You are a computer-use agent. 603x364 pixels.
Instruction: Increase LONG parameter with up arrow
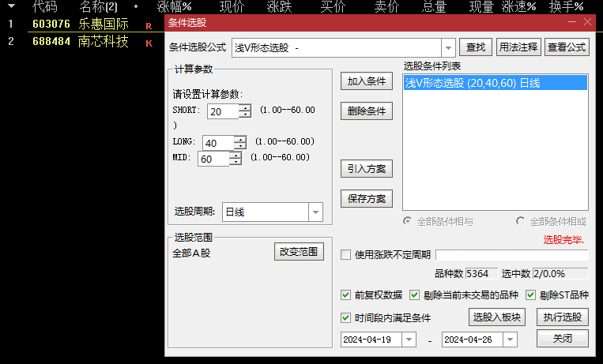click(240, 140)
